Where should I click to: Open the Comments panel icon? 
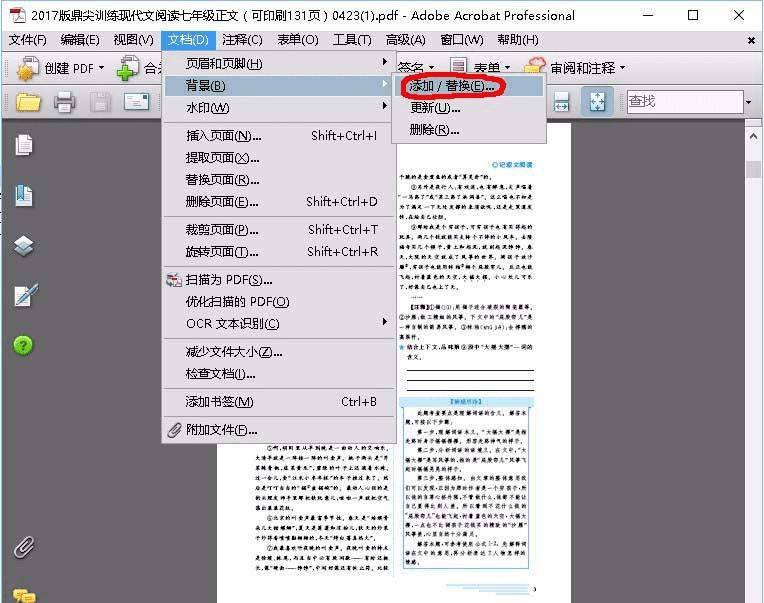click(x=24, y=595)
